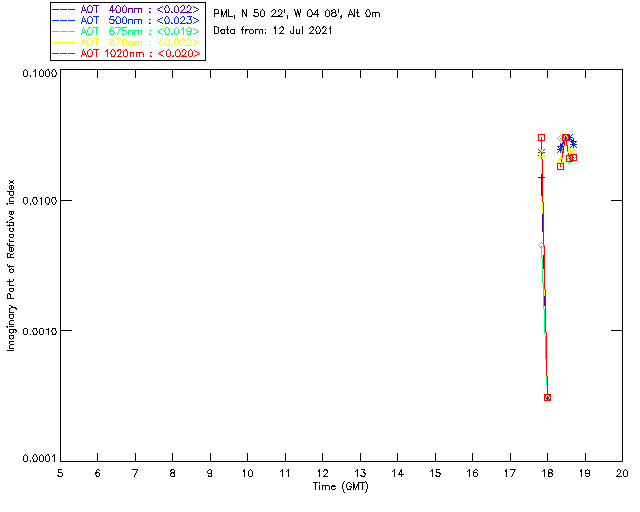Image resolution: width=640 pixels, height=512 pixels.
Task: Click the 'Imaginary Part of Refractive index' axis label
Action: tap(11, 265)
